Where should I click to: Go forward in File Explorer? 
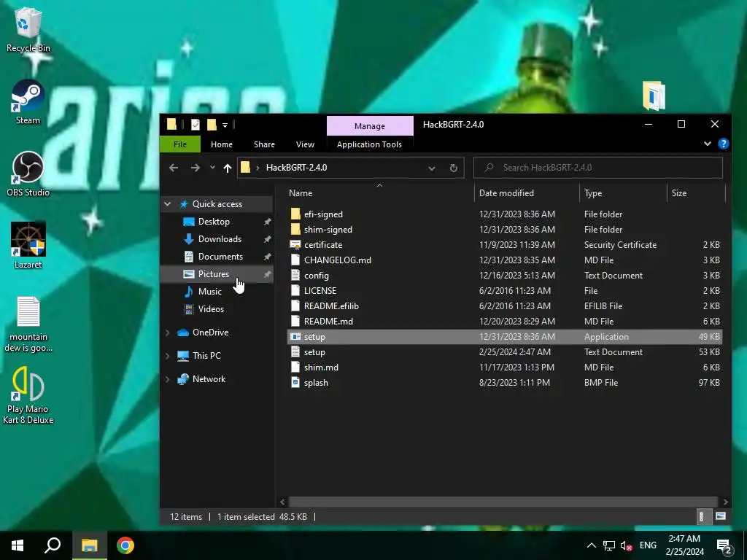pos(196,168)
